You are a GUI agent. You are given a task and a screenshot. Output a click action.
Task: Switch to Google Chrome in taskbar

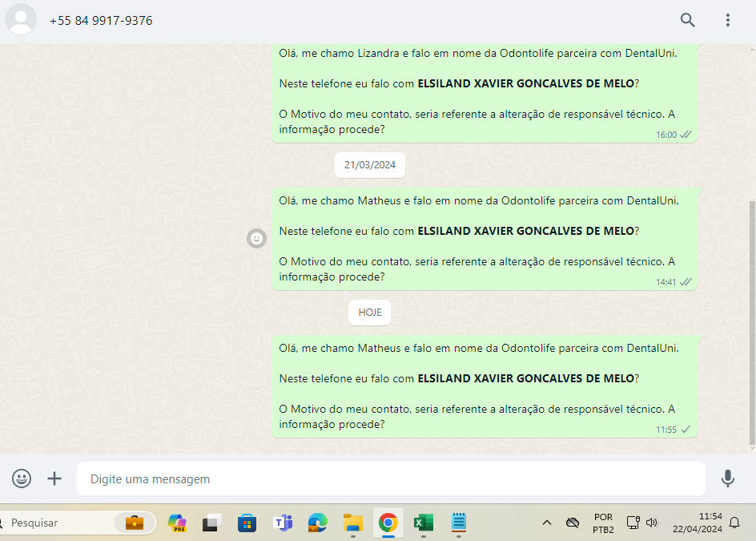click(x=388, y=523)
